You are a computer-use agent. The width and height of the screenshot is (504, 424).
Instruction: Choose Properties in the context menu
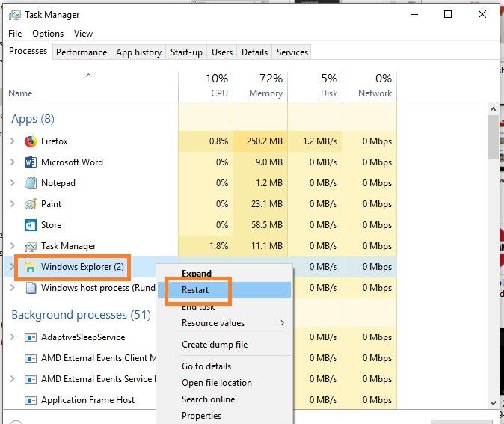(x=225, y=416)
